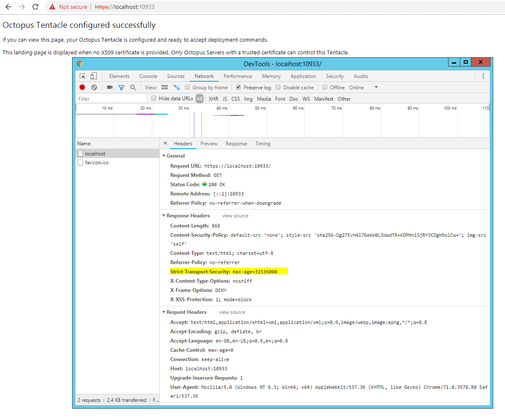The image size is (505, 420).
Task: Open the Performance tab
Action: 238,76
